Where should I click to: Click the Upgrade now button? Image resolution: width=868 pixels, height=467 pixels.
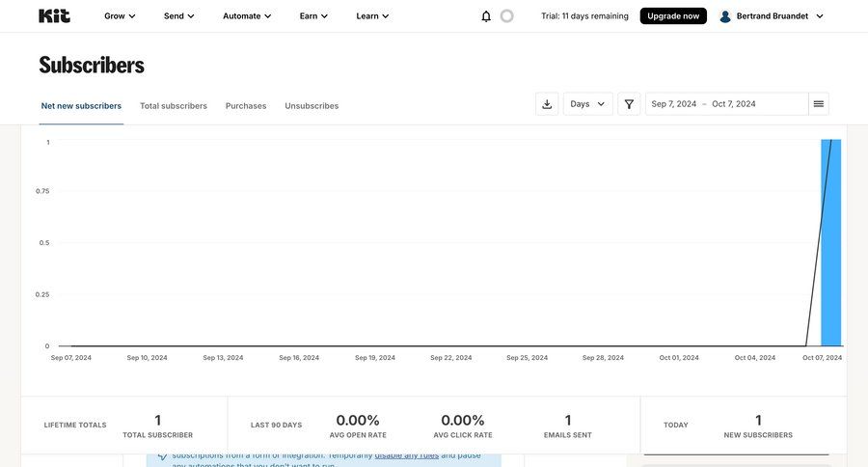(x=673, y=16)
